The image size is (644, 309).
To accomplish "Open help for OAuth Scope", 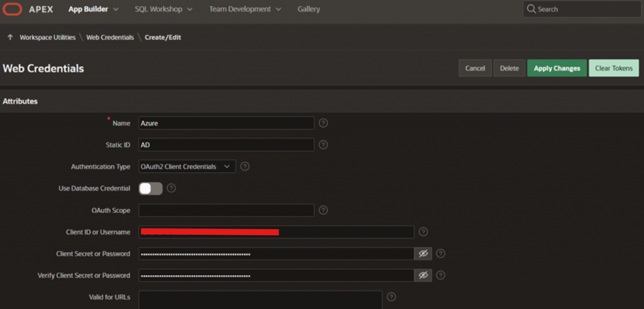I will [323, 210].
